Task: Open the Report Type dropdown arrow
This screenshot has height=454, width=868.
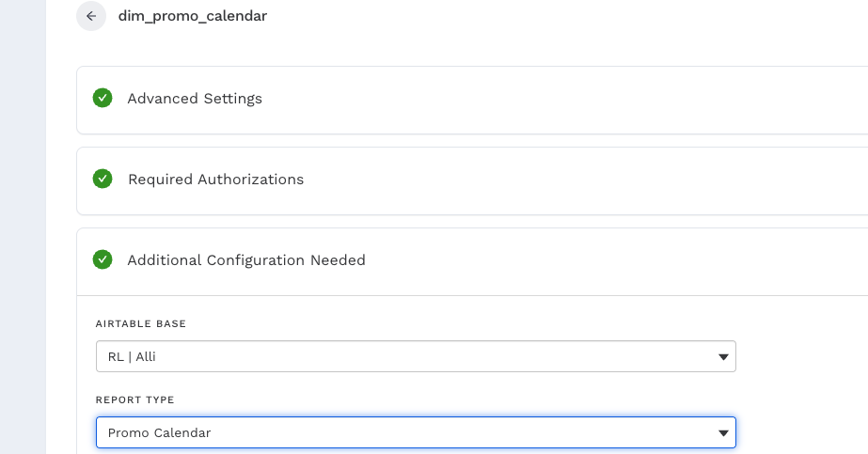Action: pos(723,433)
